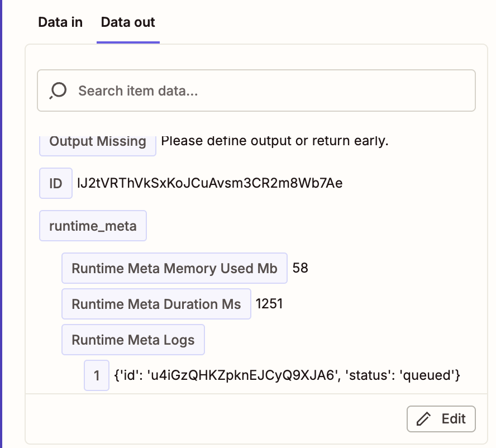Click the purple vertical bar at left edge

click(x=2, y=223)
